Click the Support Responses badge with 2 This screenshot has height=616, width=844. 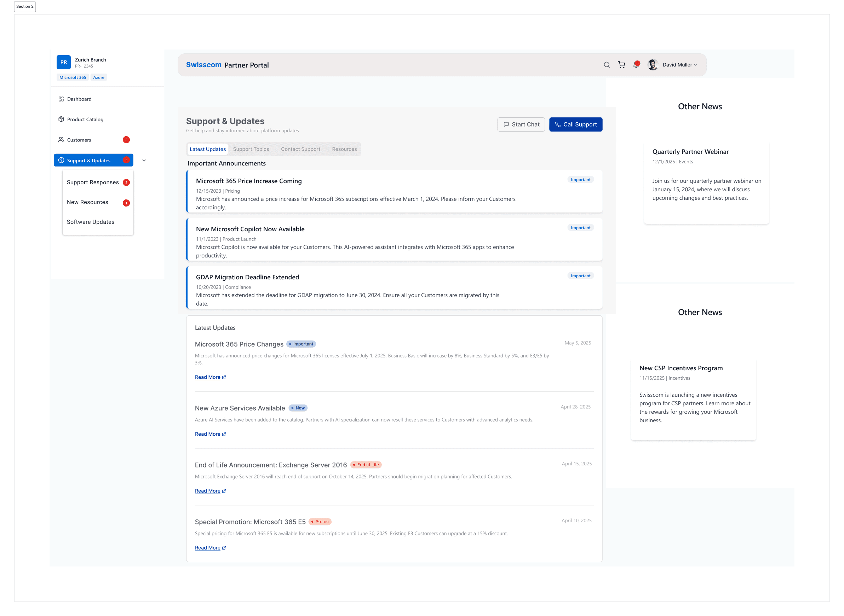[126, 183]
